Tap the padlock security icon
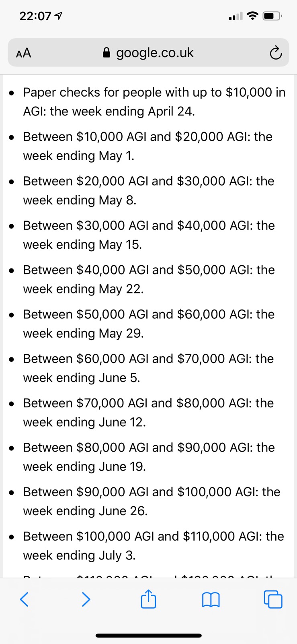 point(107,53)
